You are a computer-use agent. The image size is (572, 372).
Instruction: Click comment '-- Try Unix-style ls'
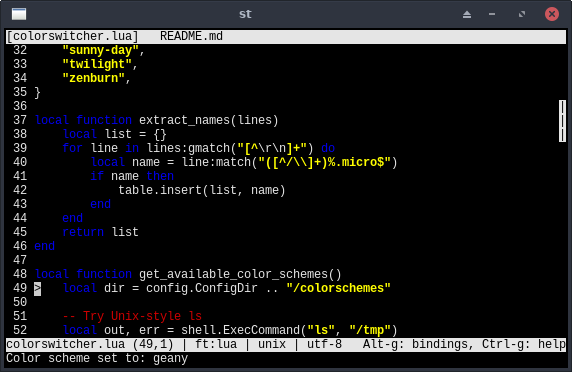132,316
